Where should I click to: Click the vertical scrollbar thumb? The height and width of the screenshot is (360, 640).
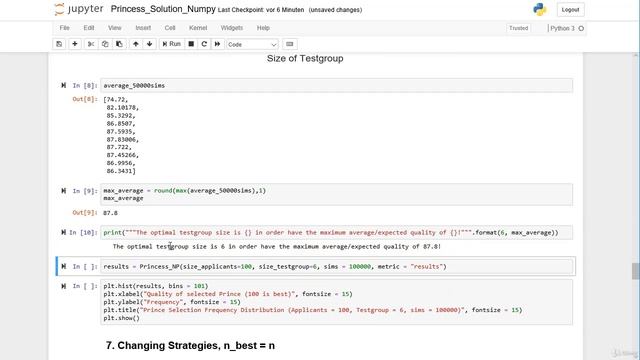[636, 271]
